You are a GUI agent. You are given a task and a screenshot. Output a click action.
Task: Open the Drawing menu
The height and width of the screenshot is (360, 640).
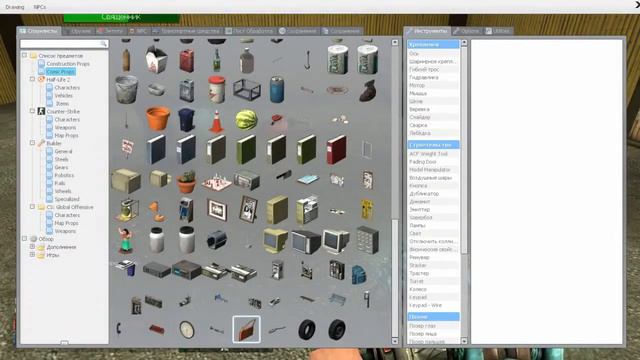point(15,7)
